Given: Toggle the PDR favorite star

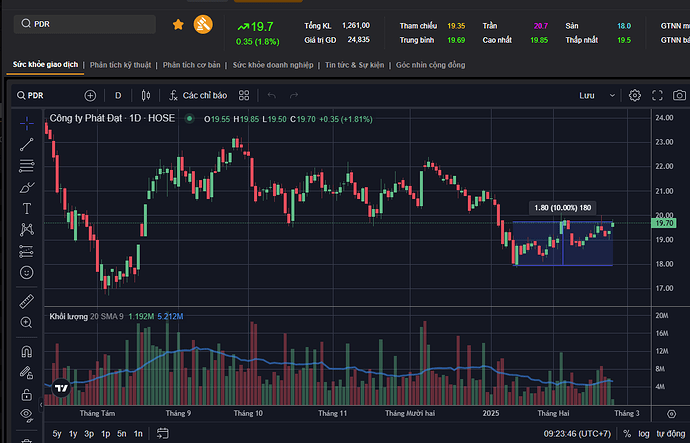Looking at the screenshot, I should tap(178, 23).
